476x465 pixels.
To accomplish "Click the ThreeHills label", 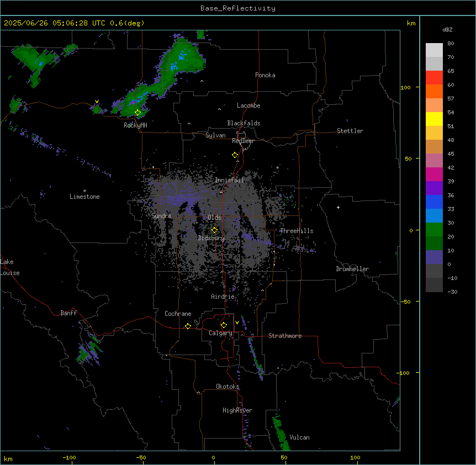I will click(x=297, y=231).
